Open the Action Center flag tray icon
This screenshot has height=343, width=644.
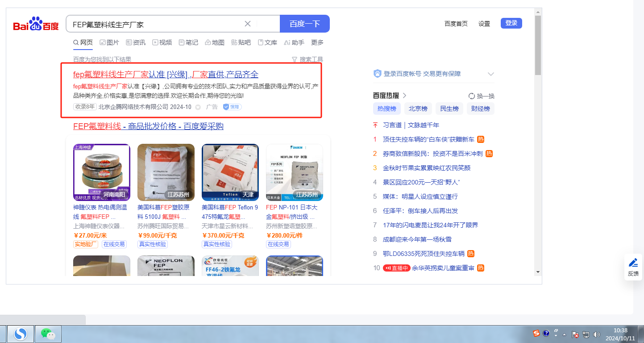pyautogui.click(x=575, y=334)
